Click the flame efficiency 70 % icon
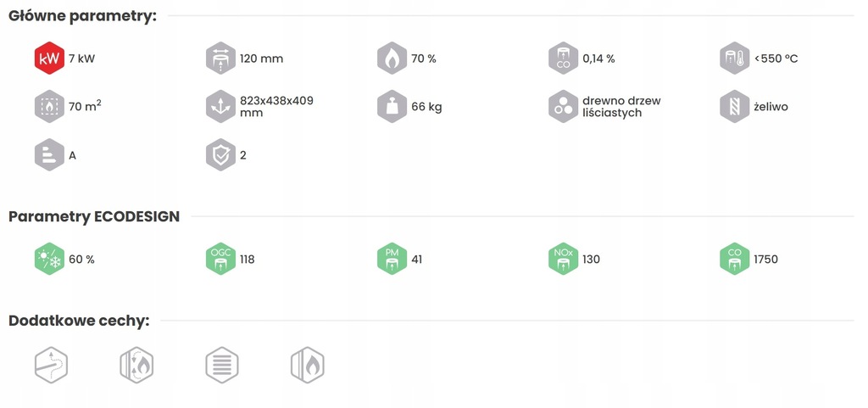Viewport: 868px width, 408px height. coord(392,59)
